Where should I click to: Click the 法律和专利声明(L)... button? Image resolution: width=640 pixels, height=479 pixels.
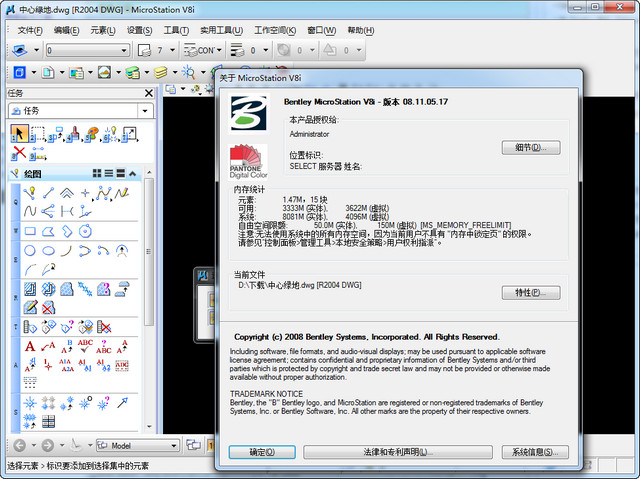pos(398,452)
